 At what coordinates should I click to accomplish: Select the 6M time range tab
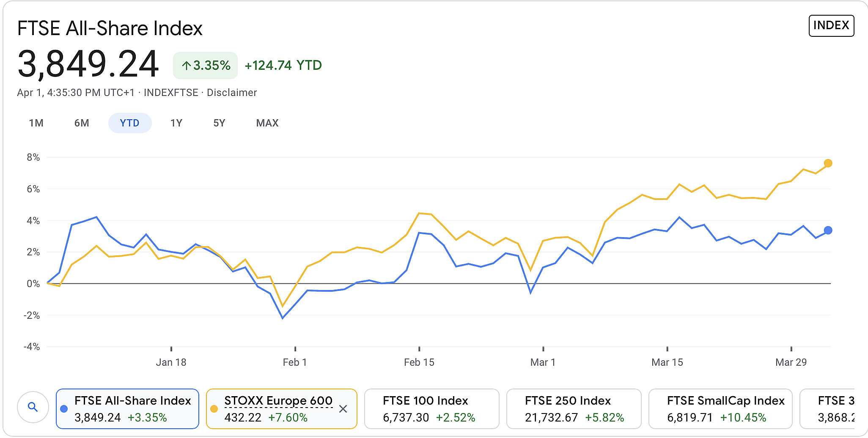pyautogui.click(x=82, y=123)
